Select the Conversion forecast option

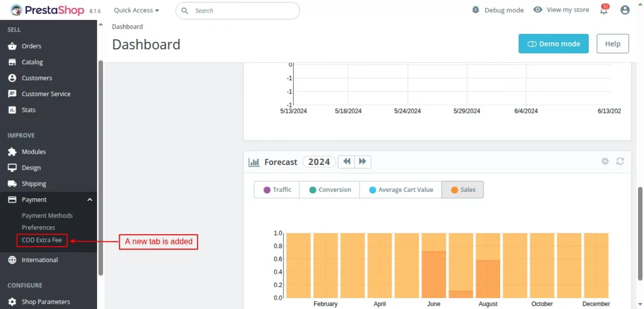tap(330, 190)
